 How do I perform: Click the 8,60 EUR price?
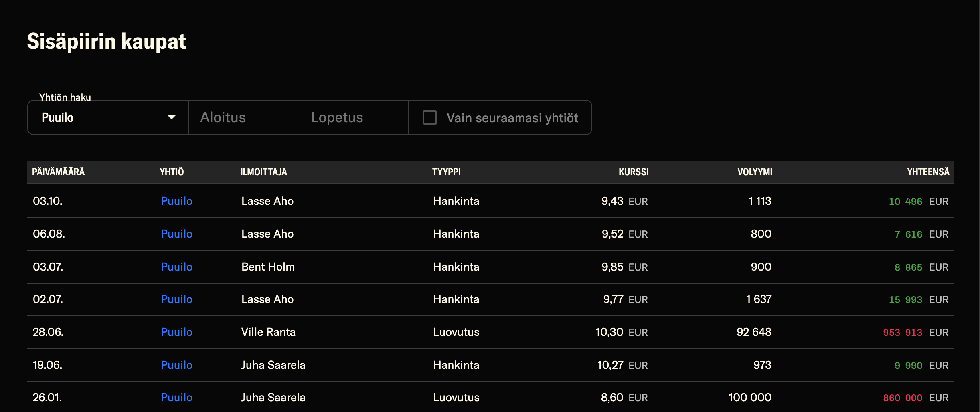624,398
